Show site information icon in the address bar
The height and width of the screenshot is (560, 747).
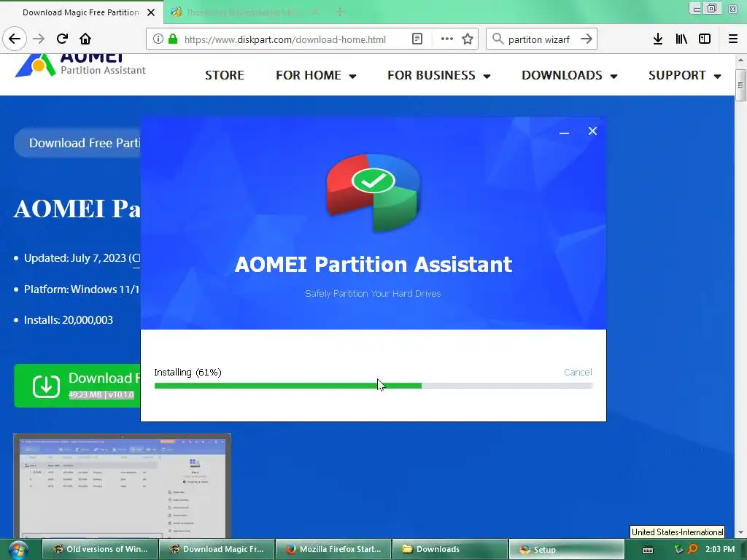coord(158,39)
